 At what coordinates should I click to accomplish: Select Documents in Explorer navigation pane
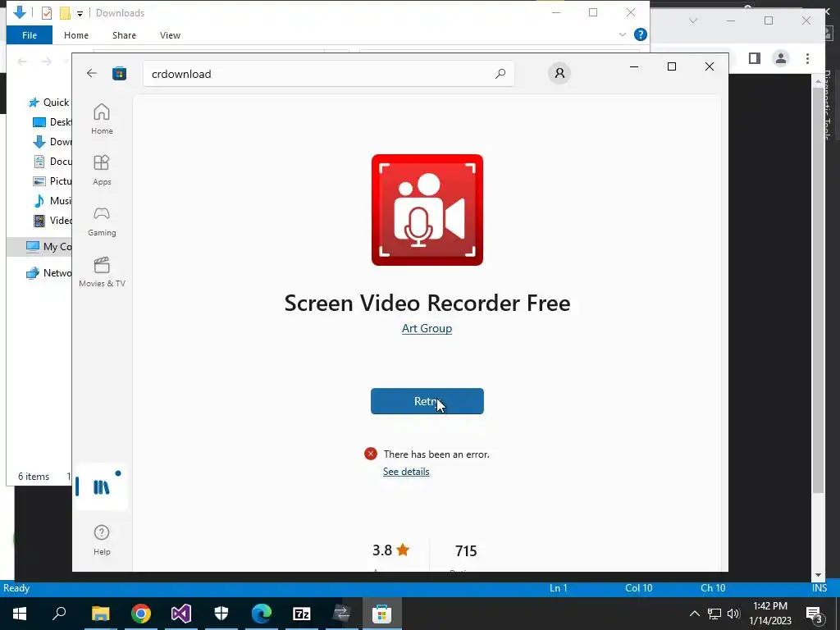[x=52, y=162]
